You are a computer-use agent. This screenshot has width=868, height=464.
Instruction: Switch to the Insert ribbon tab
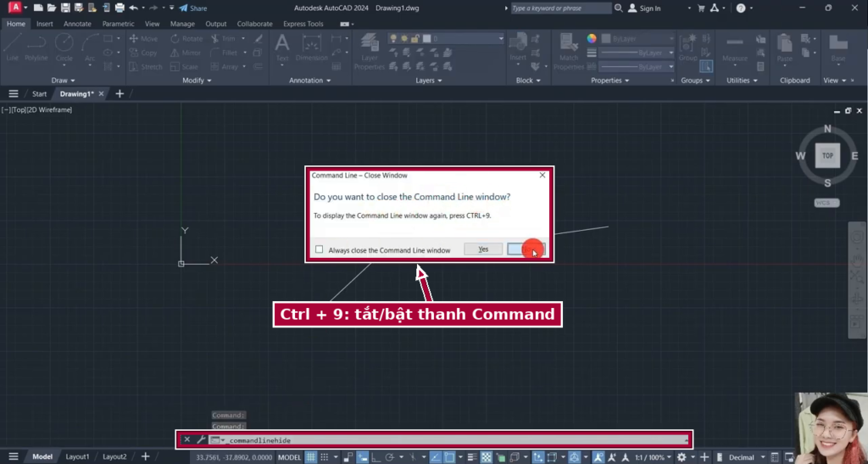(45, 24)
